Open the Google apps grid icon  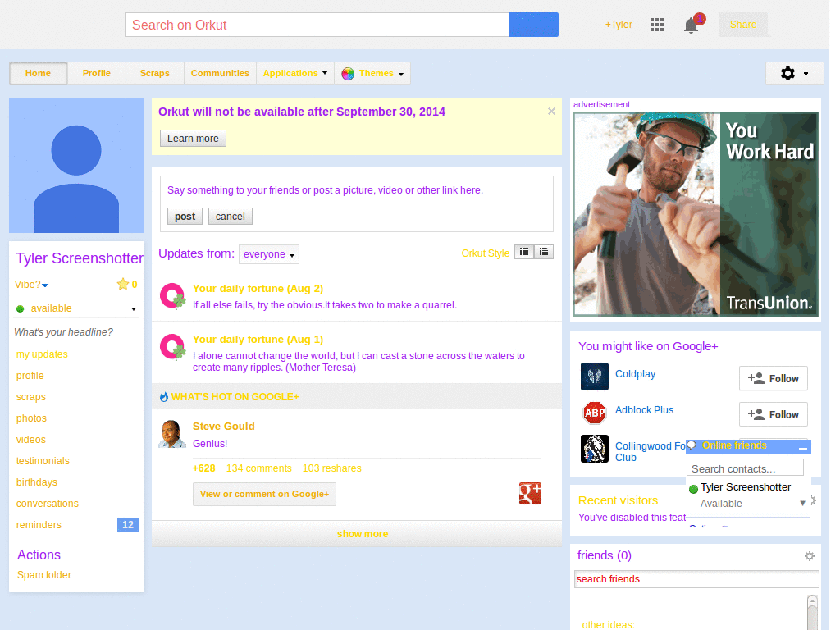[657, 25]
